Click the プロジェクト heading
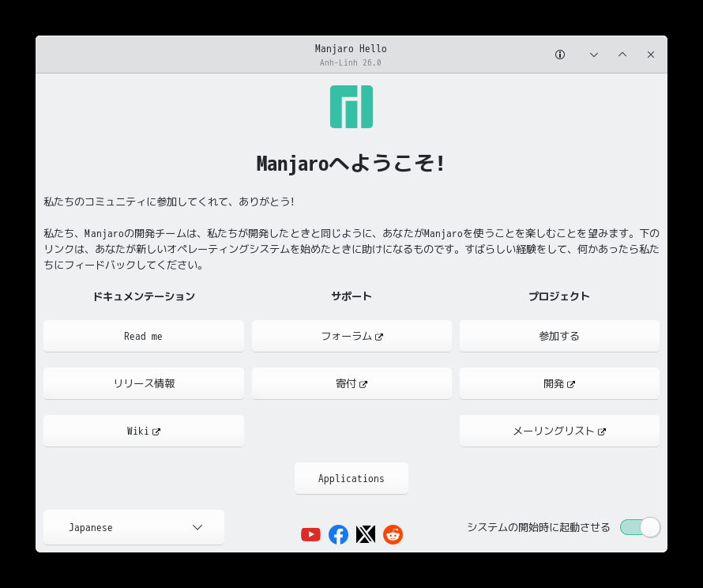 click(559, 296)
